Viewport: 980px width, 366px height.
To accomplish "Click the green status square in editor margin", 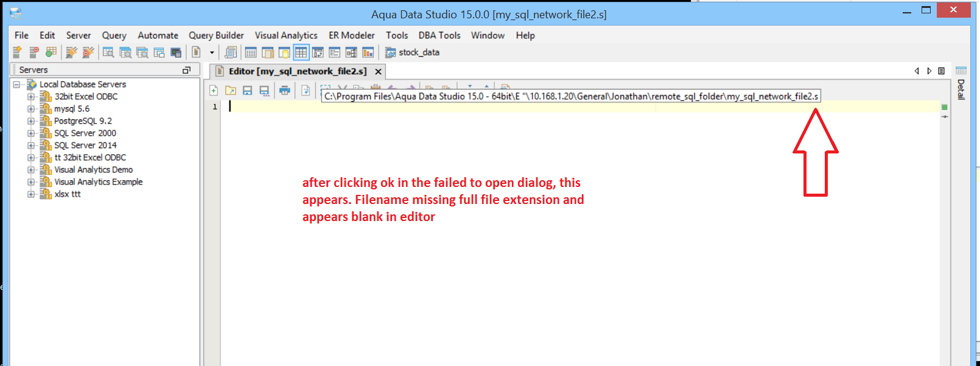I will [945, 107].
